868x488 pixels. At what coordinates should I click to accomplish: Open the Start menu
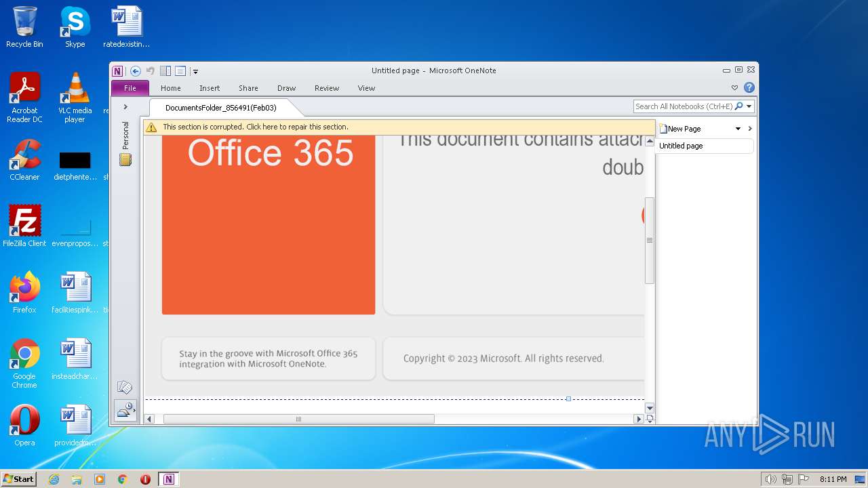(x=18, y=479)
